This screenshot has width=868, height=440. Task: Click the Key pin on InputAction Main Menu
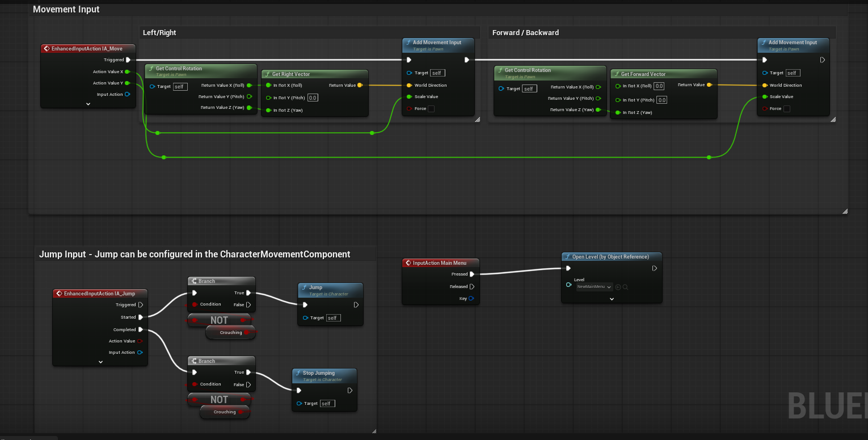[471, 298]
